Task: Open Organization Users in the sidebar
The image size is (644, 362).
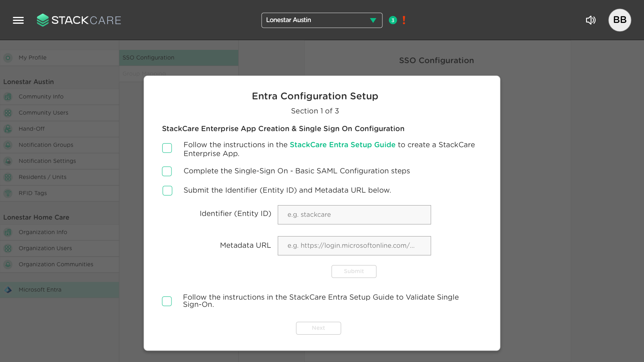Action: click(x=60, y=249)
